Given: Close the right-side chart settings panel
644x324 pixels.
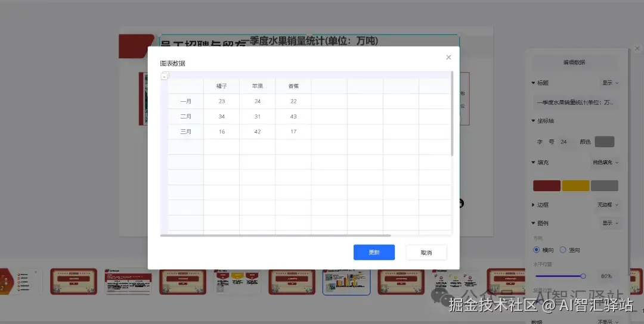Looking at the screenshot, I should pyautogui.click(x=637, y=48).
